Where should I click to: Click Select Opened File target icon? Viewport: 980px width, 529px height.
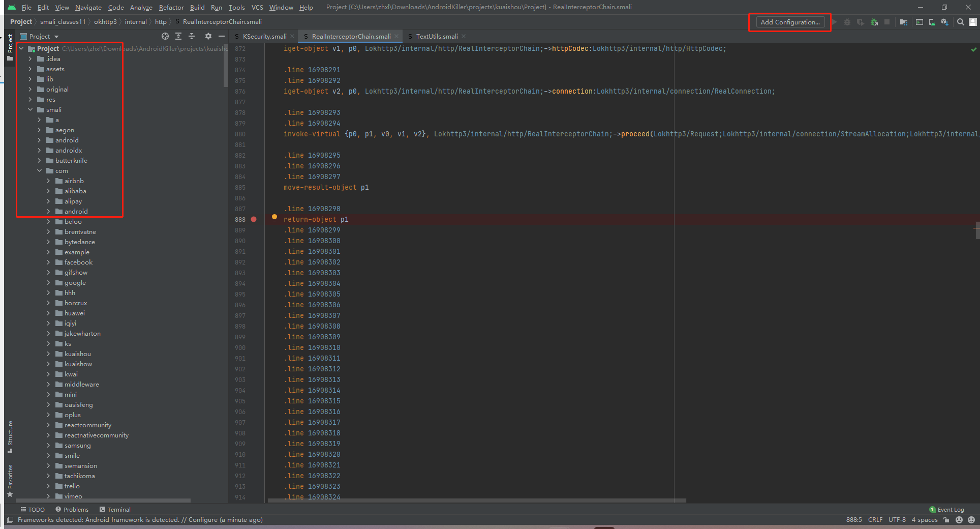pyautogui.click(x=165, y=36)
